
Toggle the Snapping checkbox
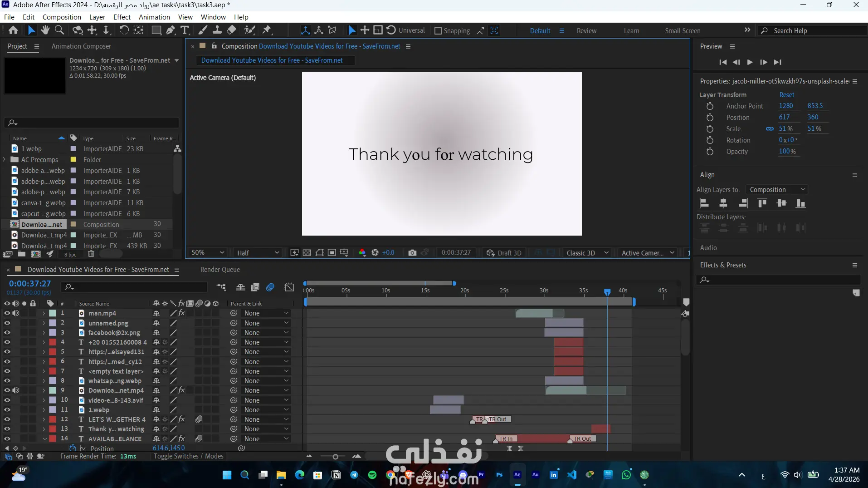pos(438,31)
